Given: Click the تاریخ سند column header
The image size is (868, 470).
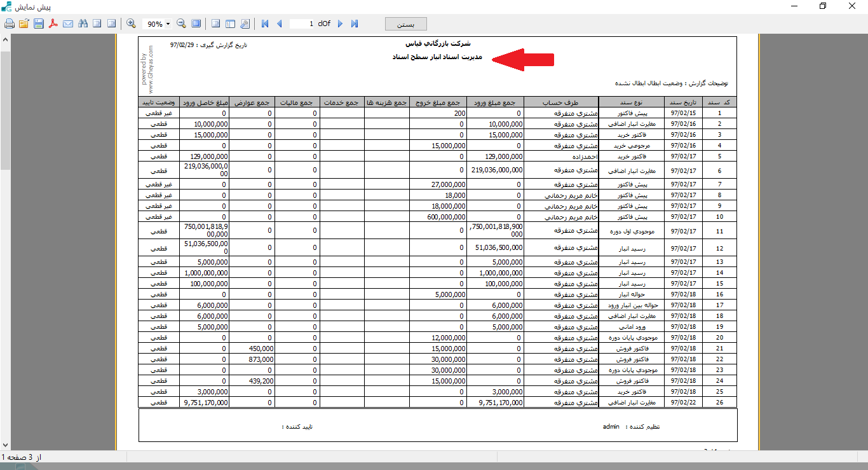Looking at the screenshot, I should 684,102.
